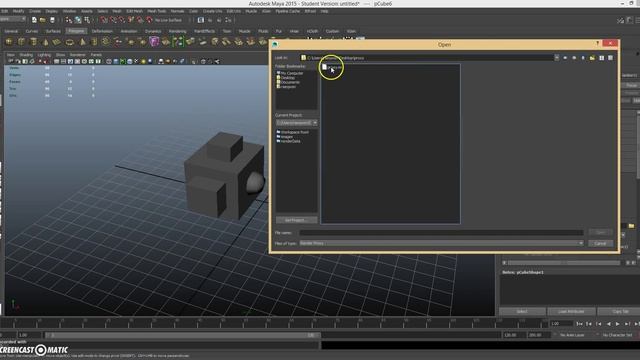Screen dimensions: 640x360
Task: Go forward in Open dialog navigation
Action: coord(574,58)
